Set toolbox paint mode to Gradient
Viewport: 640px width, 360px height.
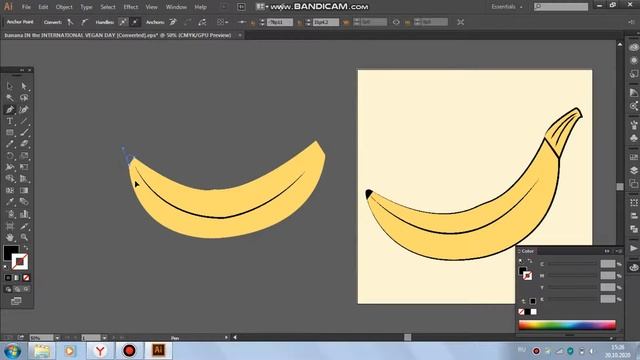click(x=17, y=278)
